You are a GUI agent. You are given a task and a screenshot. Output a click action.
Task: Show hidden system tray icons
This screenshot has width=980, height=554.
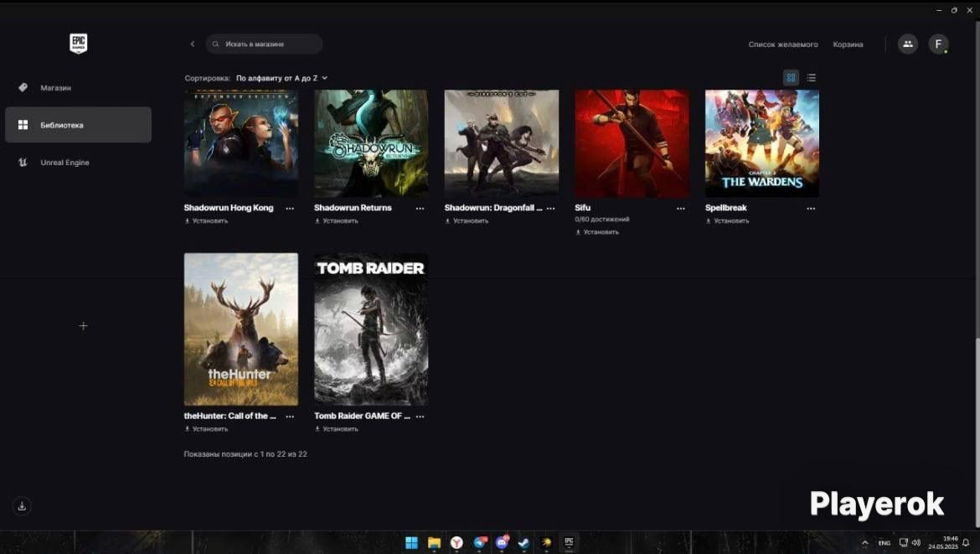[x=865, y=543]
